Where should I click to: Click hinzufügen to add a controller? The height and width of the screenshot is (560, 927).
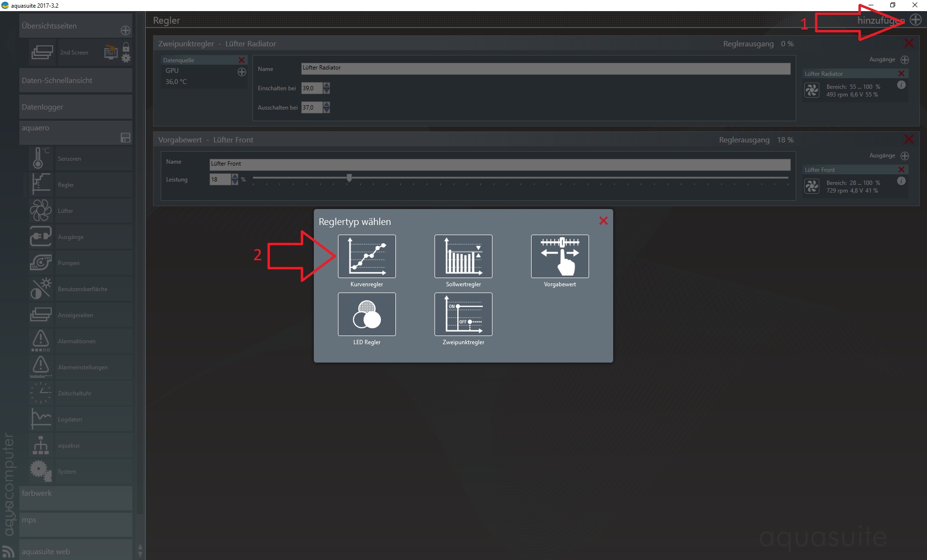[x=915, y=20]
